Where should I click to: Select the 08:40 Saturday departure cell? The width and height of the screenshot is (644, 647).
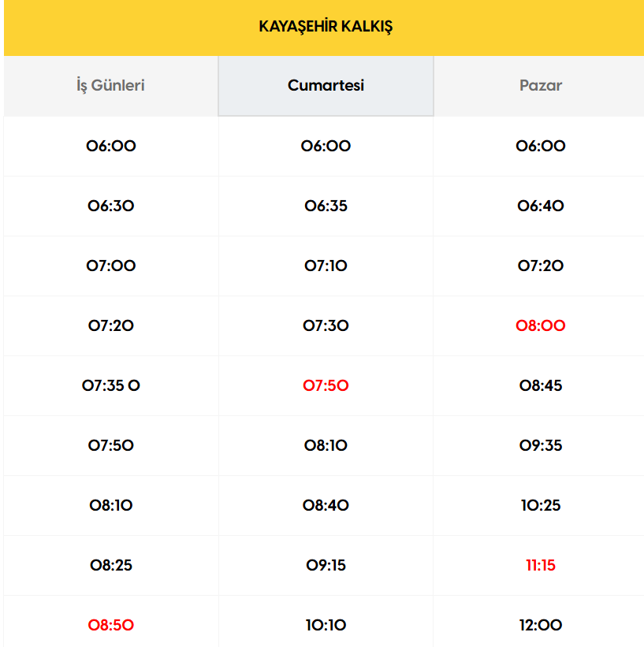326,506
